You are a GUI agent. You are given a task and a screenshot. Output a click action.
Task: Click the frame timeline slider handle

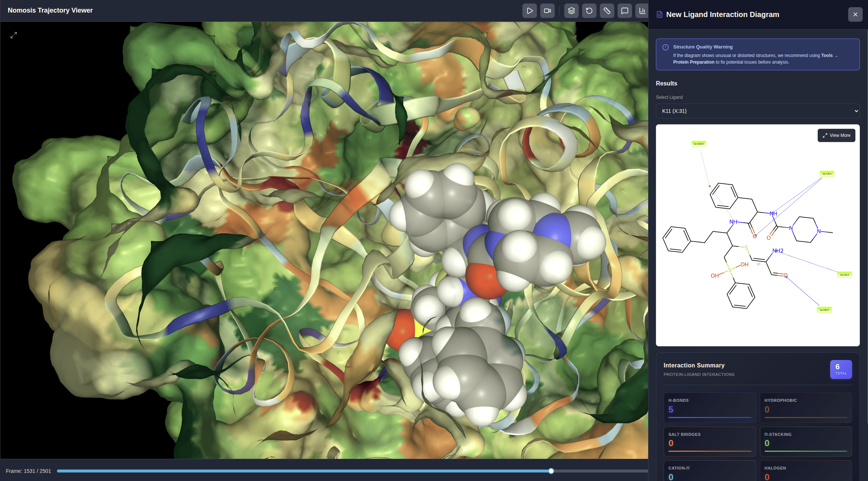click(551, 471)
